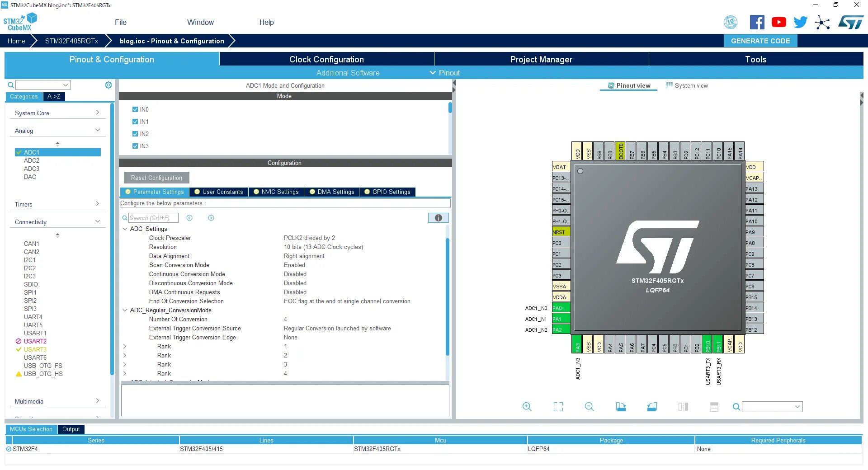The height and width of the screenshot is (470, 868).
Task: Click the ST community network icon
Action: tap(822, 22)
